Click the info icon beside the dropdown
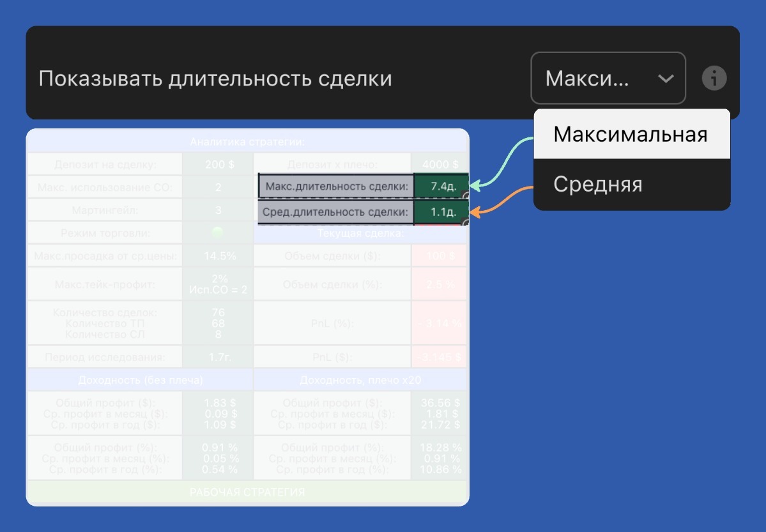The height and width of the screenshot is (532, 766). click(x=714, y=78)
